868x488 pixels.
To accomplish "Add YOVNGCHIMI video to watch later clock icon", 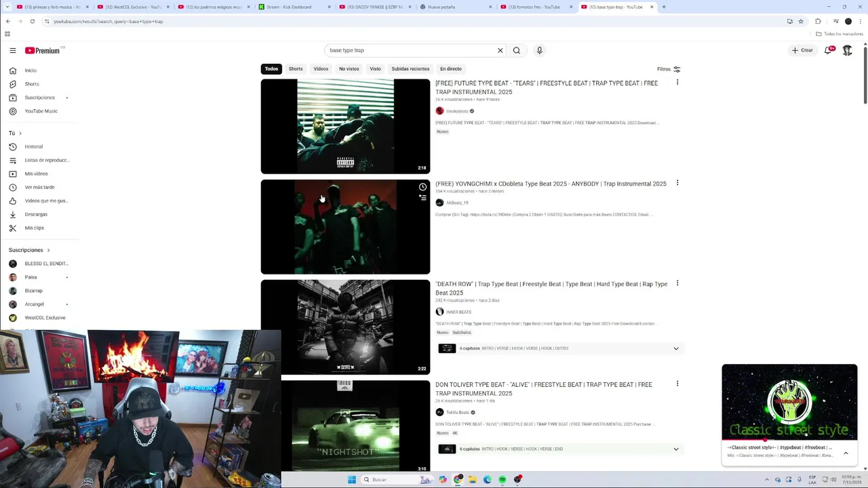I will pyautogui.click(x=422, y=187).
